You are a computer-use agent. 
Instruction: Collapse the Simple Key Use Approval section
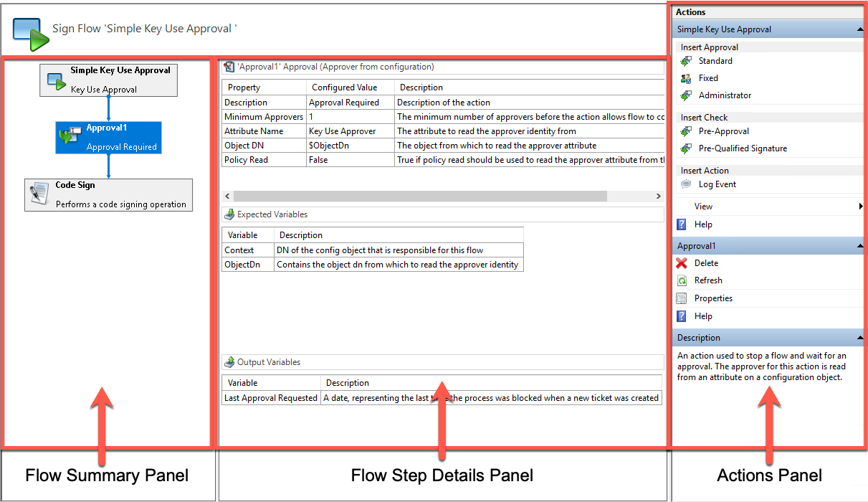(x=859, y=29)
